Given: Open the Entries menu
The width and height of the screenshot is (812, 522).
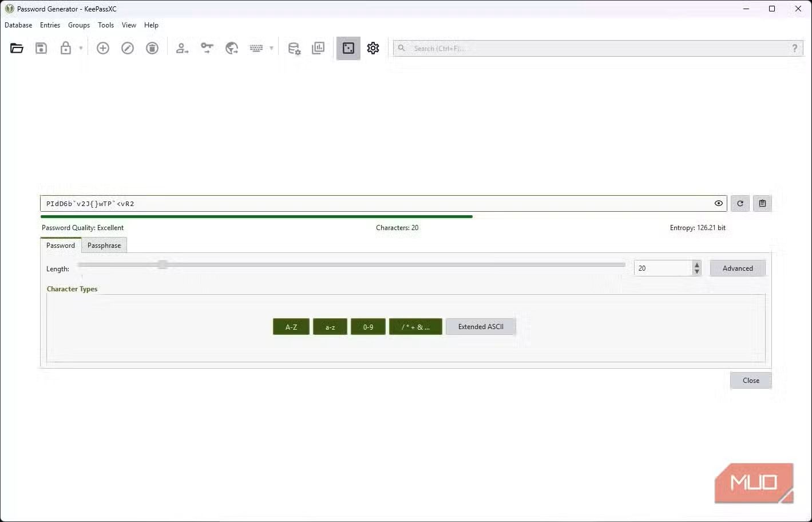Looking at the screenshot, I should click(50, 25).
